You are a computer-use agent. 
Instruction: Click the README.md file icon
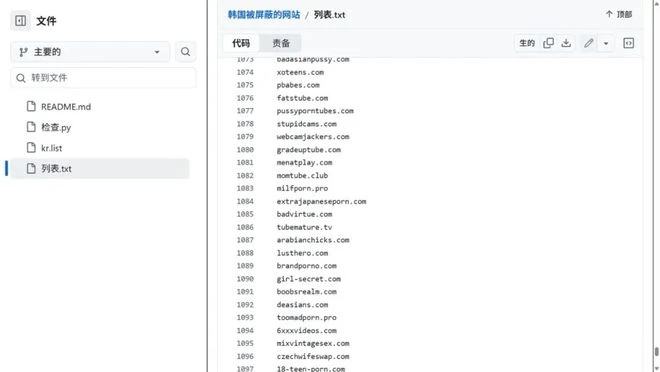point(31,106)
